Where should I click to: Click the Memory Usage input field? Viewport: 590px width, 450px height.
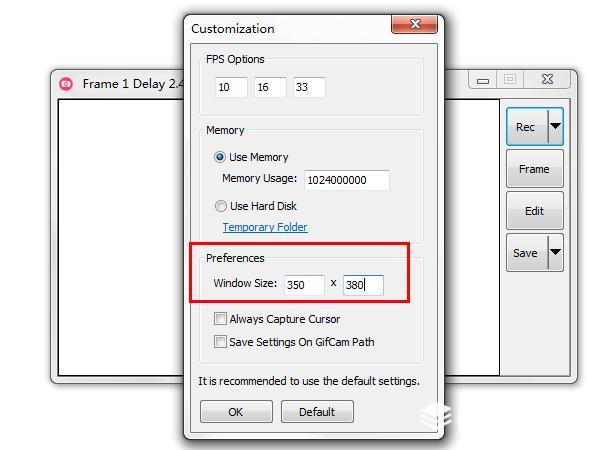pos(347,180)
